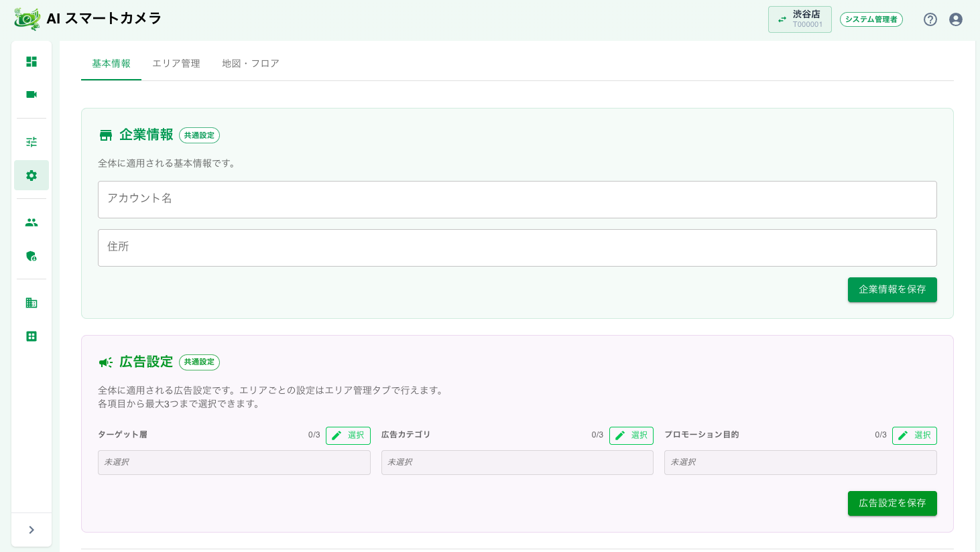
Task: Click the AI スマートカメラ logo
Action: pos(87,19)
